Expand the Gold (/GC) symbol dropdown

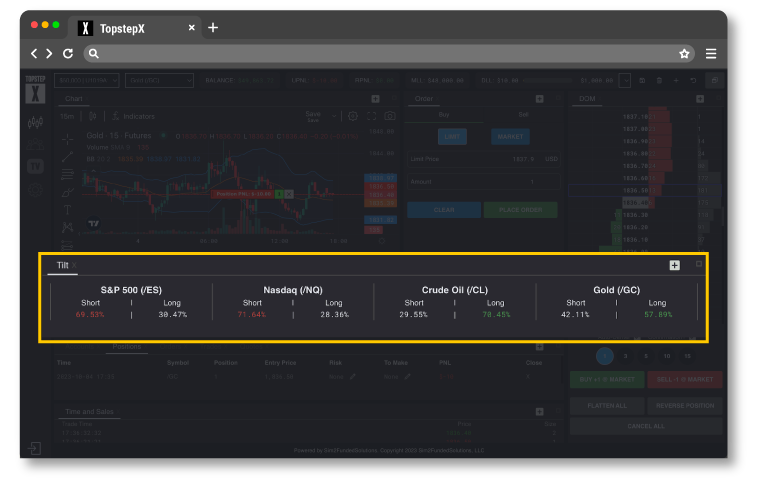click(160, 80)
